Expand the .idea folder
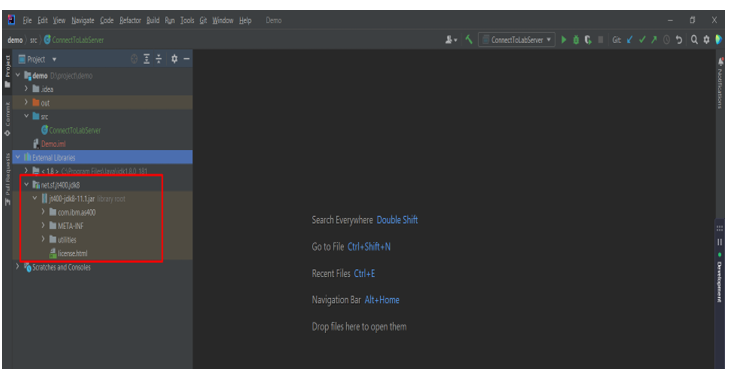This screenshot has height=378, width=737. point(26,88)
